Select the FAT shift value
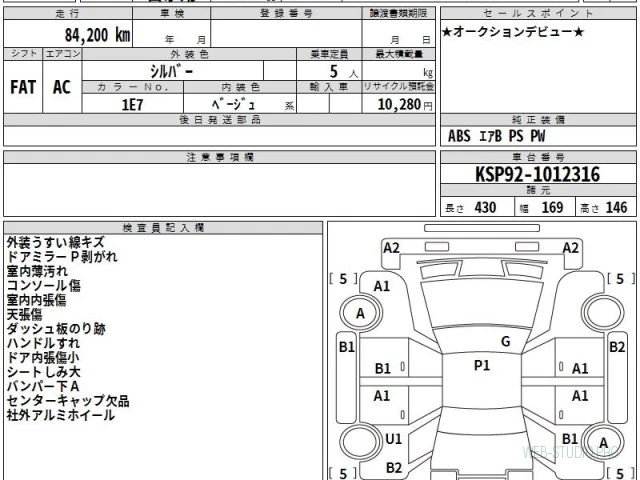This screenshot has width=640, height=480. pyautogui.click(x=23, y=87)
